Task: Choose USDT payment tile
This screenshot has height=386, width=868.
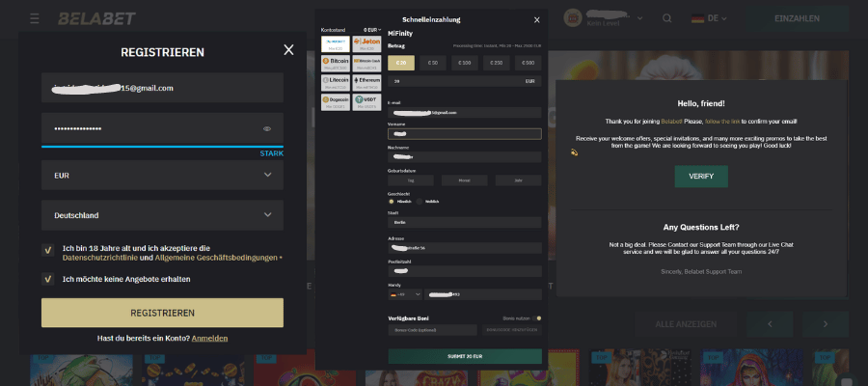Action: coord(366,100)
